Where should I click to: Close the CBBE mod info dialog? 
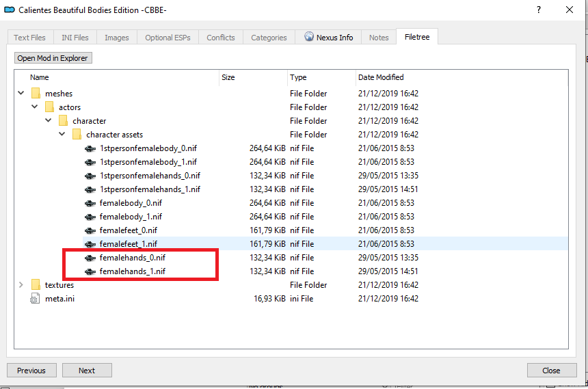coord(570,10)
